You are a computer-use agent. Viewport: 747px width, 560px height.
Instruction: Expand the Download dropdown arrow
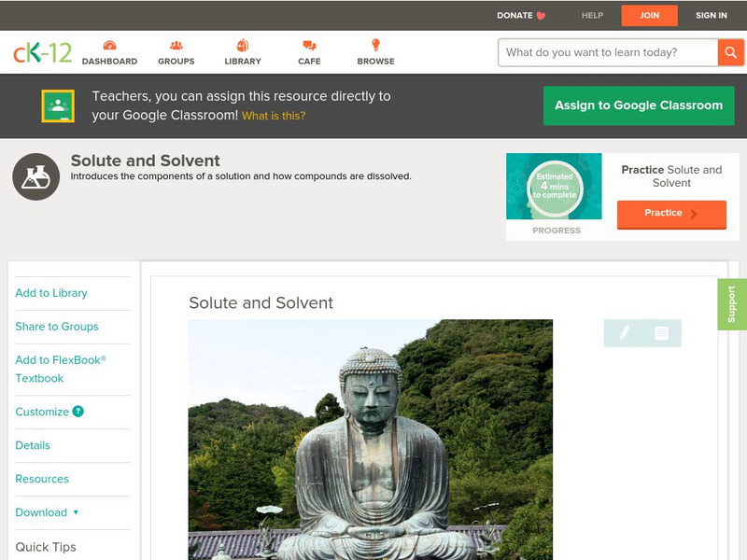(x=76, y=512)
